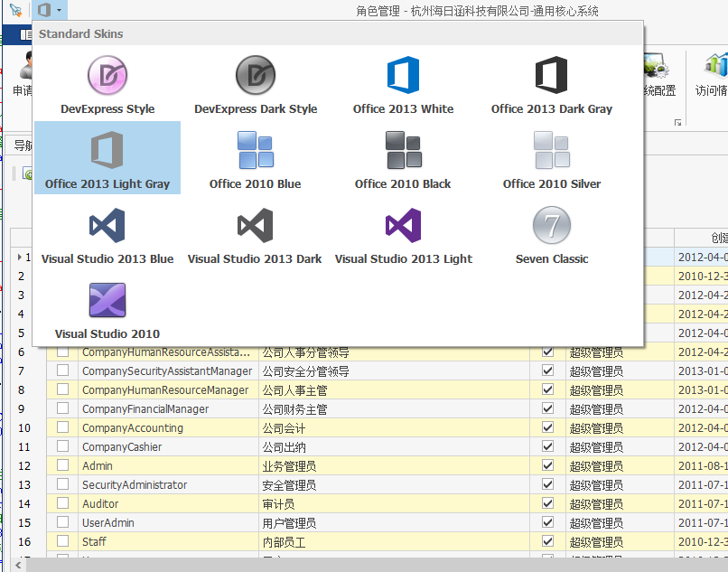Collapse the 导航 navigation panel

pyautogui.click(x=23, y=145)
